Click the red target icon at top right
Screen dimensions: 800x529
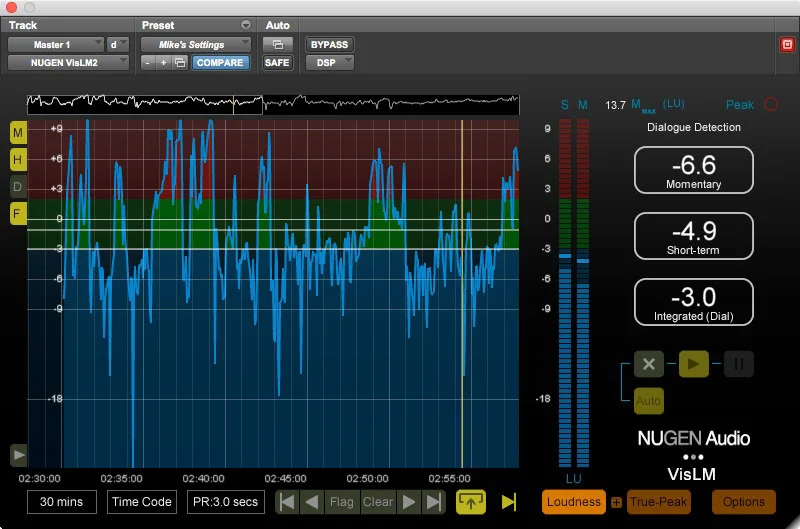pos(787,44)
